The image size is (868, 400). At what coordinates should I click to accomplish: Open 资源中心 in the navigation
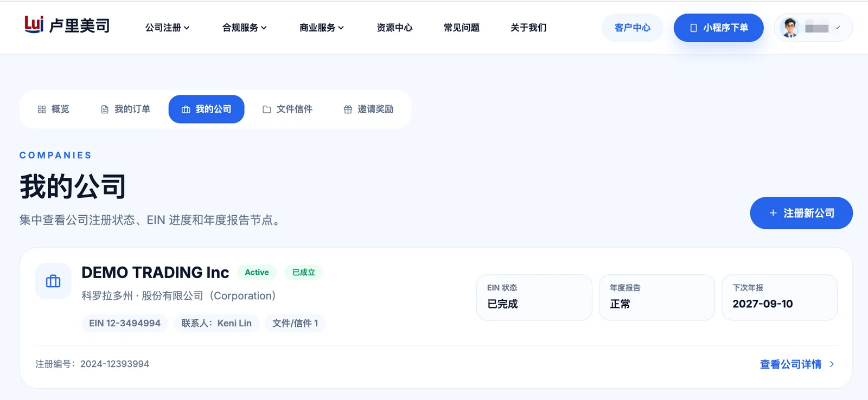tap(394, 28)
